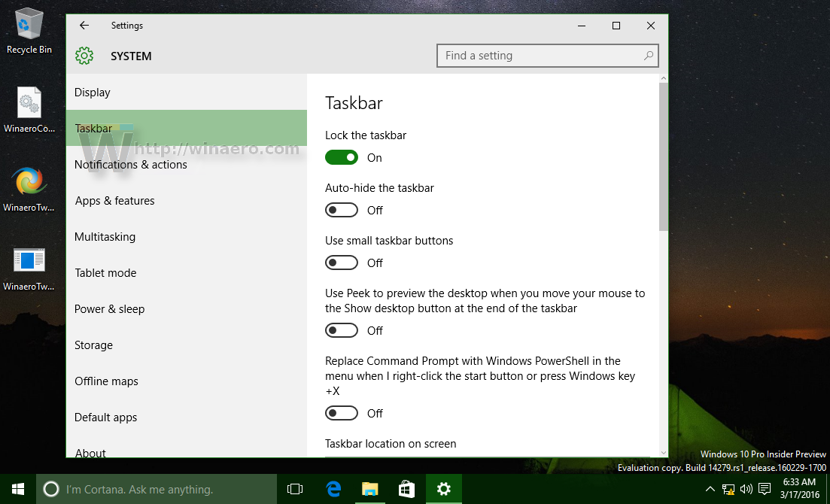Open File Explorer from the taskbar

[x=369, y=489]
